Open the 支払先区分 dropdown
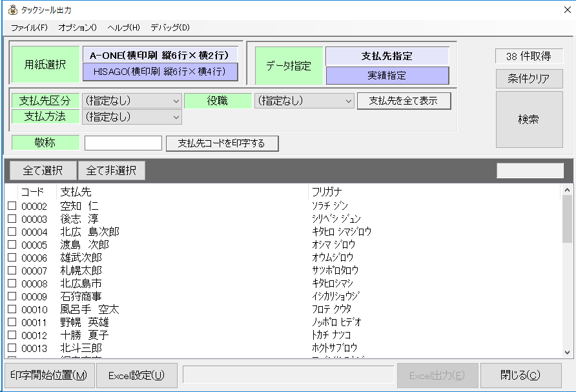The image size is (576, 392). click(x=175, y=101)
